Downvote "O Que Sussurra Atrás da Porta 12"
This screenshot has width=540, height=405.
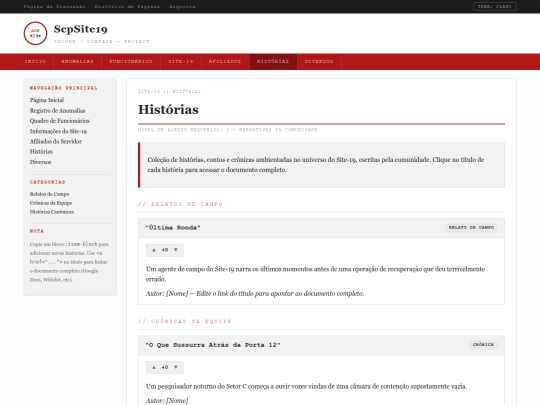pos(176,367)
